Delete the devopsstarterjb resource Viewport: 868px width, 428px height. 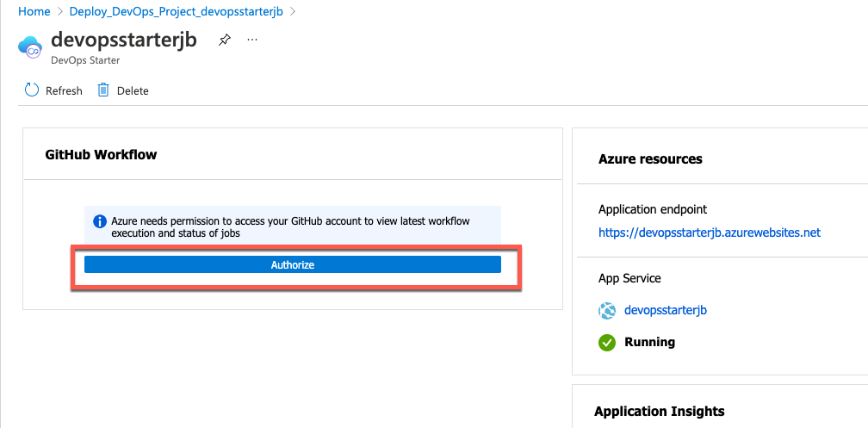[123, 90]
